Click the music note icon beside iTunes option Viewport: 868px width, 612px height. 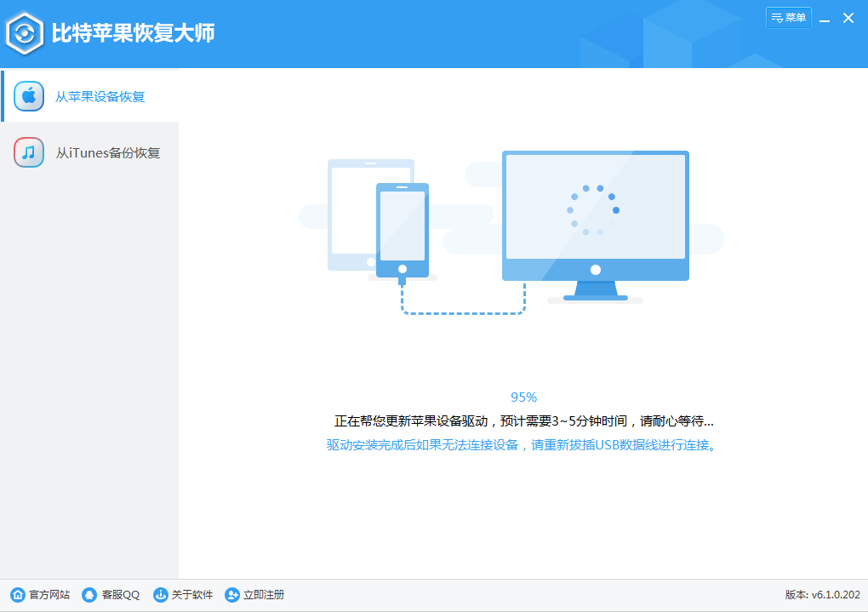[x=29, y=152]
